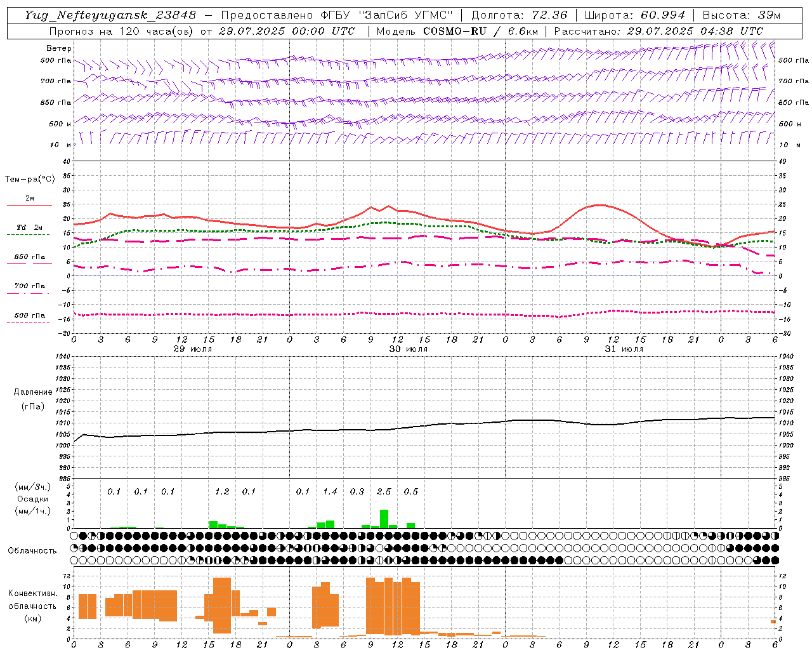
Task: Click the '29 июля' date label
Action: [193, 349]
